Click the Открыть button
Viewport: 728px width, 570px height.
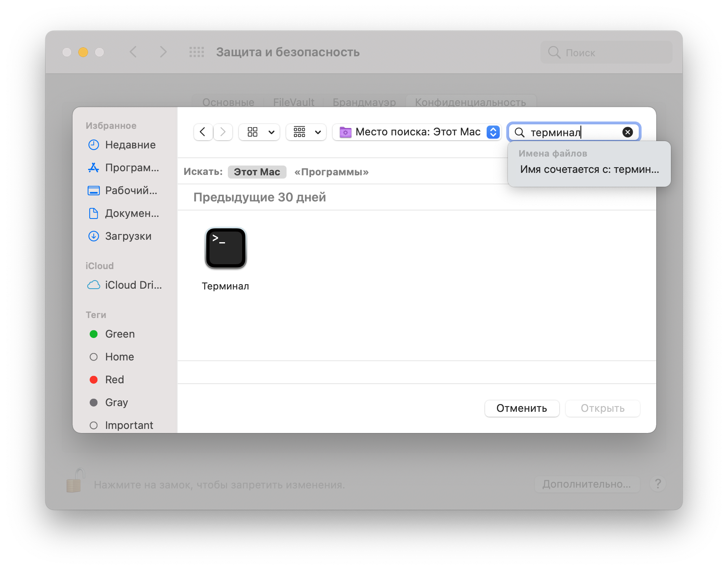coord(602,409)
